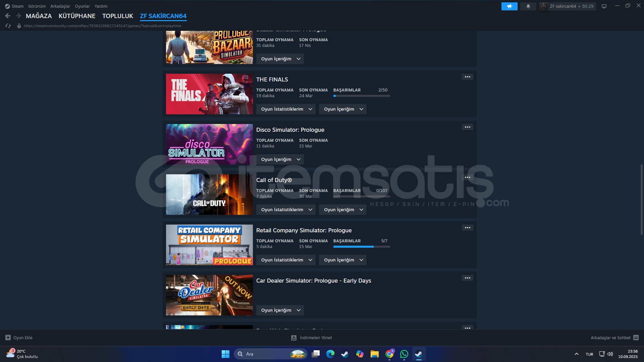
Task: Open the announcements megaphone button
Action: click(x=509, y=6)
